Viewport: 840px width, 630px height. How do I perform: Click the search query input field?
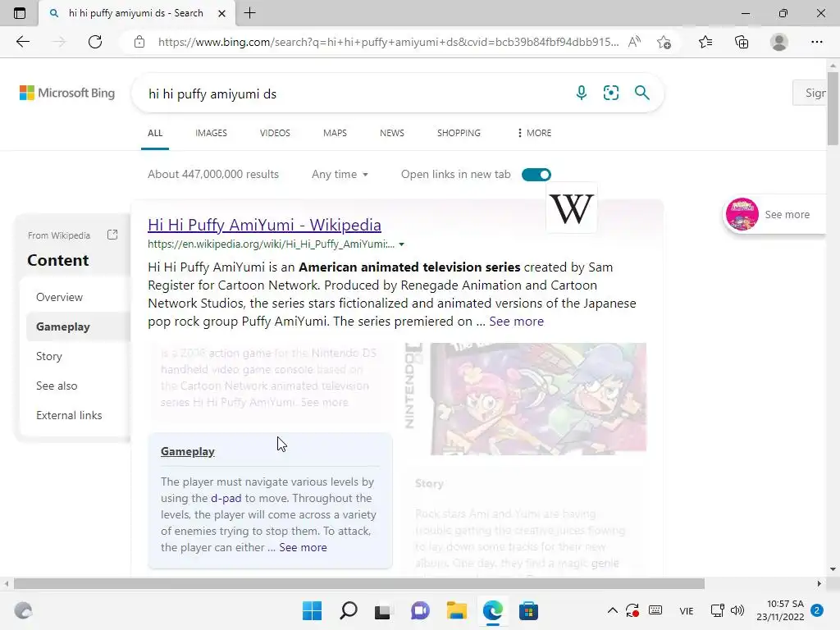coord(354,94)
